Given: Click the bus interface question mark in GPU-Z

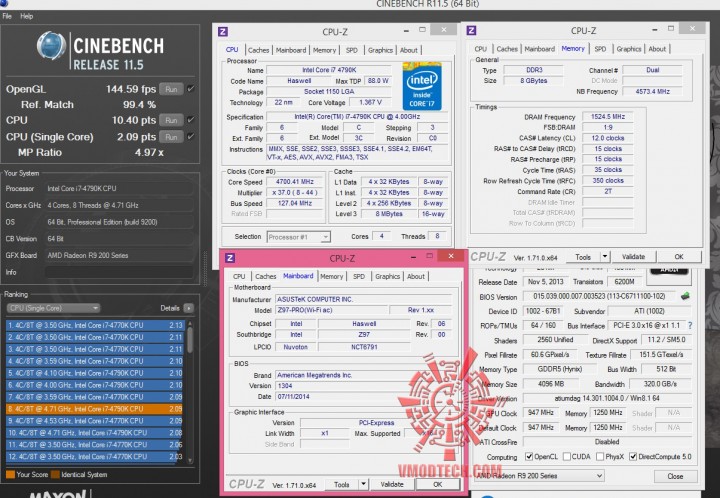Looking at the screenshot, I should [x=690, y=325].
